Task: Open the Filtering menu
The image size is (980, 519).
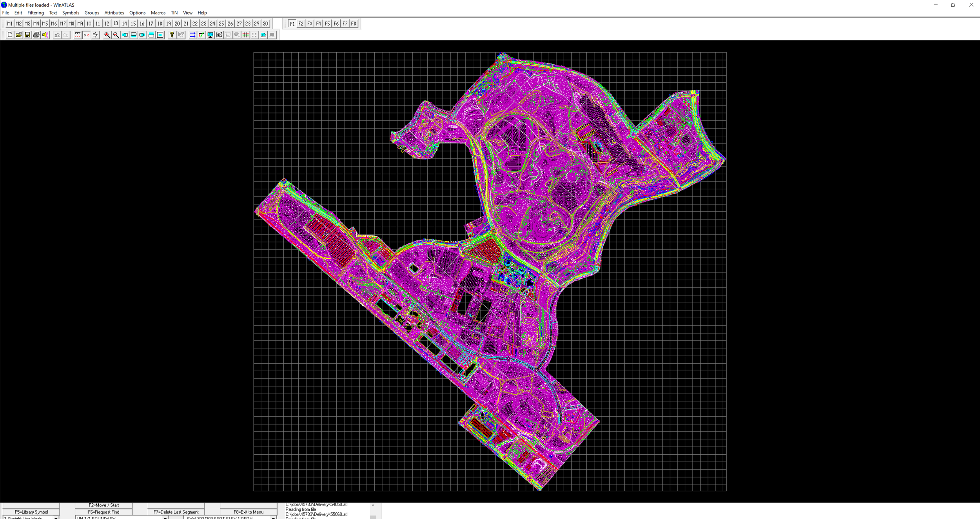Action: pos(36,13)
